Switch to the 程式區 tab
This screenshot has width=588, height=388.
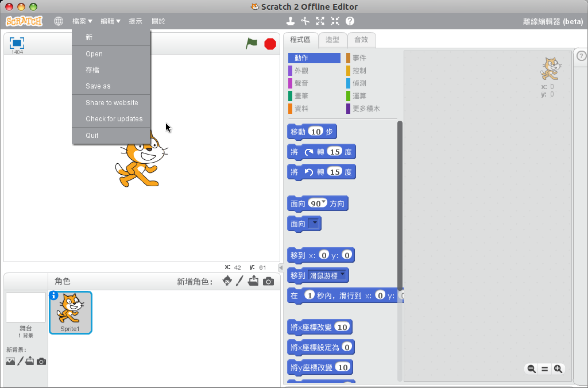[300, 40]
